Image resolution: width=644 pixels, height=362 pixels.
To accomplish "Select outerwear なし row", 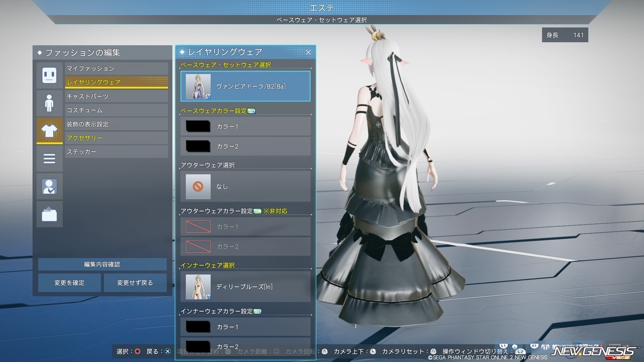I will click(x=246, y=186).
